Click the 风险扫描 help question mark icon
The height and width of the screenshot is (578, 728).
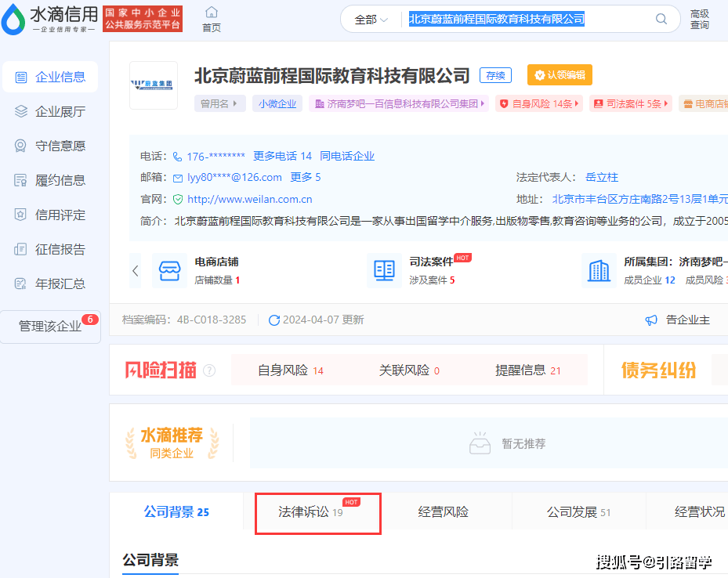(x=209, y=370)
